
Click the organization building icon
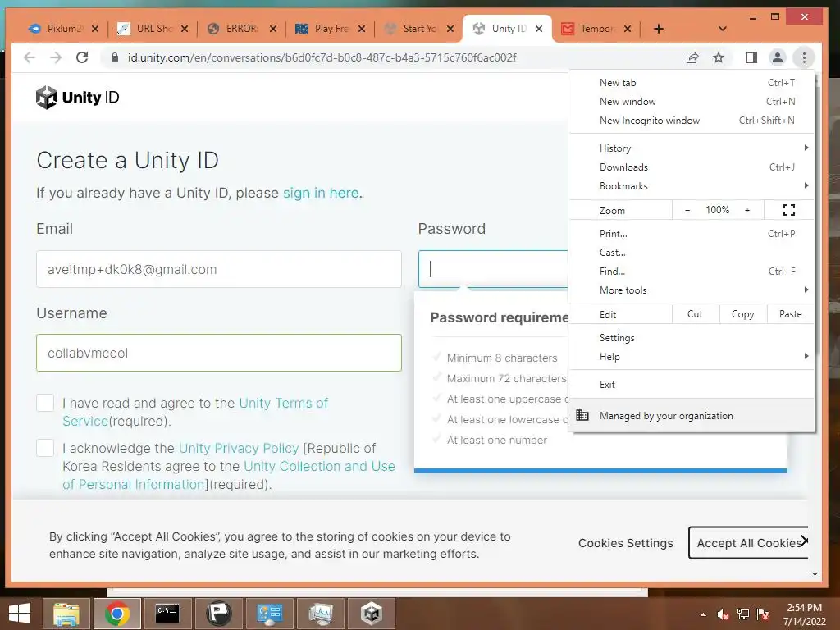tap(582, 415)
